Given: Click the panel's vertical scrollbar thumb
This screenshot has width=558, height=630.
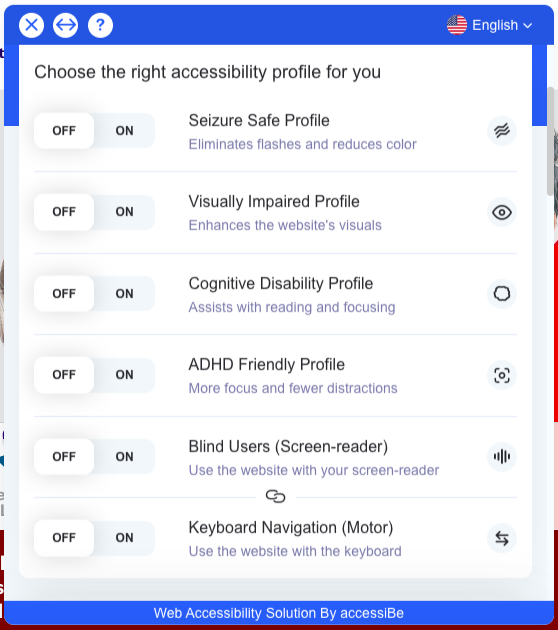Looking at the screenshot, I should pos(551,141).
